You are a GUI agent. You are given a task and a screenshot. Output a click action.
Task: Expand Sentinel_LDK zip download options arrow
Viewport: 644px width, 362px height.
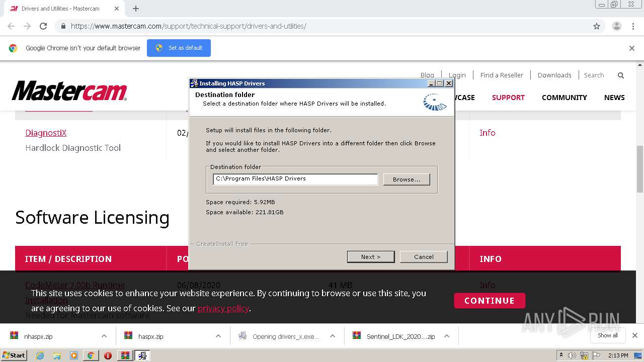[x=447, y=336]
